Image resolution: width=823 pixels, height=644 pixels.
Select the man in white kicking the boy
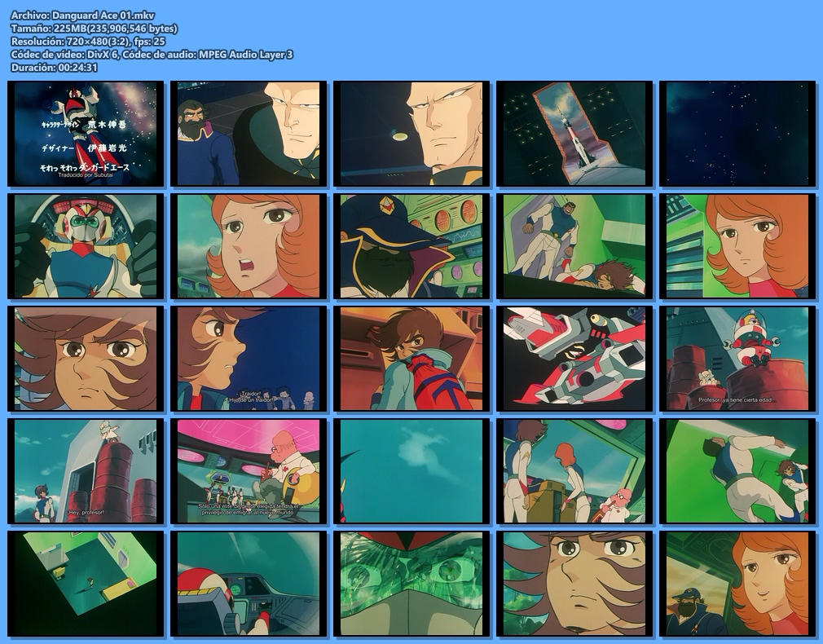point(737,470)
